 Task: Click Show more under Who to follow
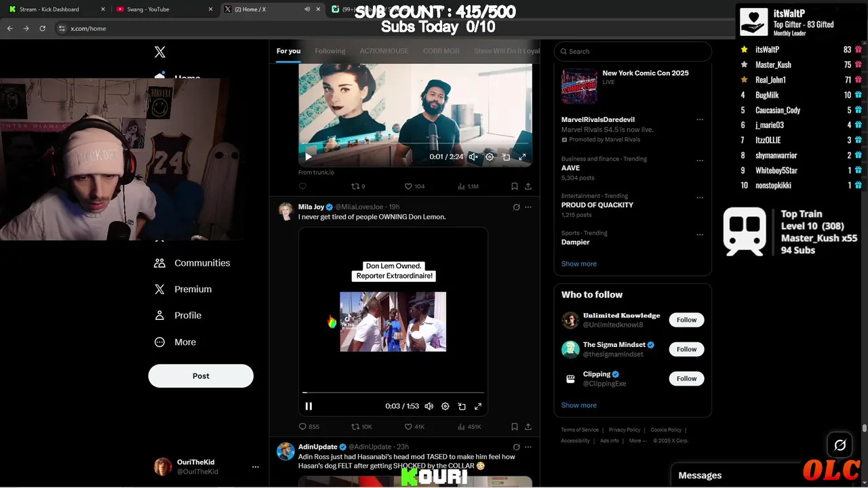coord(578,405)
